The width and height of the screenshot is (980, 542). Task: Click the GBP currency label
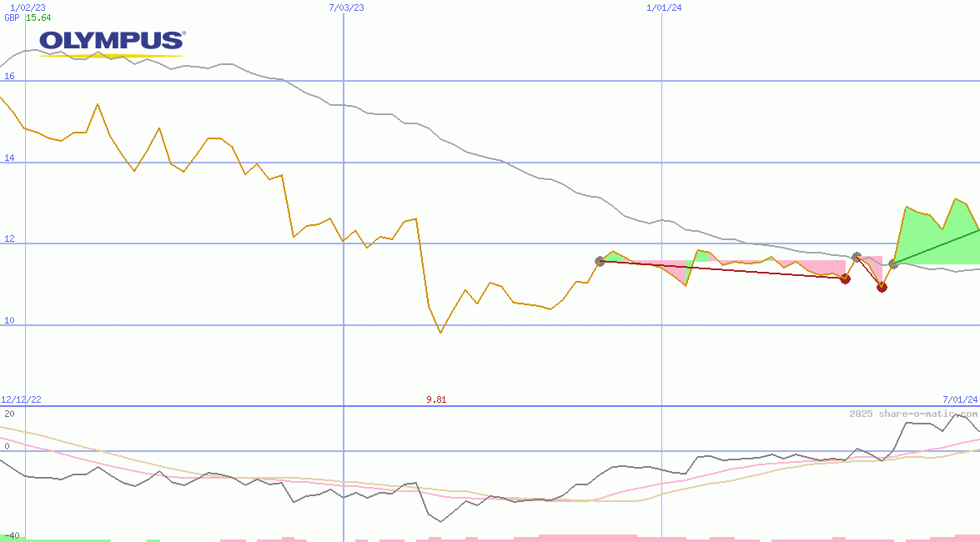[12, 18]
